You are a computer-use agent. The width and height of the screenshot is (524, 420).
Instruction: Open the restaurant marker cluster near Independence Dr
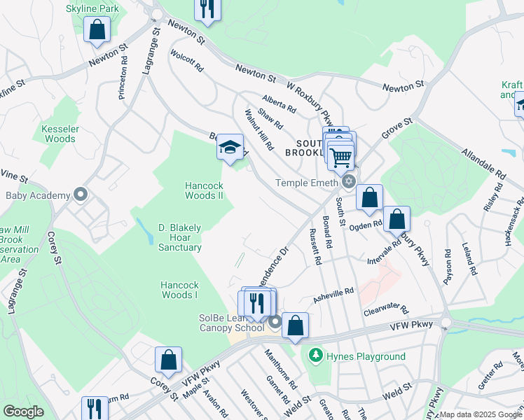257,302
